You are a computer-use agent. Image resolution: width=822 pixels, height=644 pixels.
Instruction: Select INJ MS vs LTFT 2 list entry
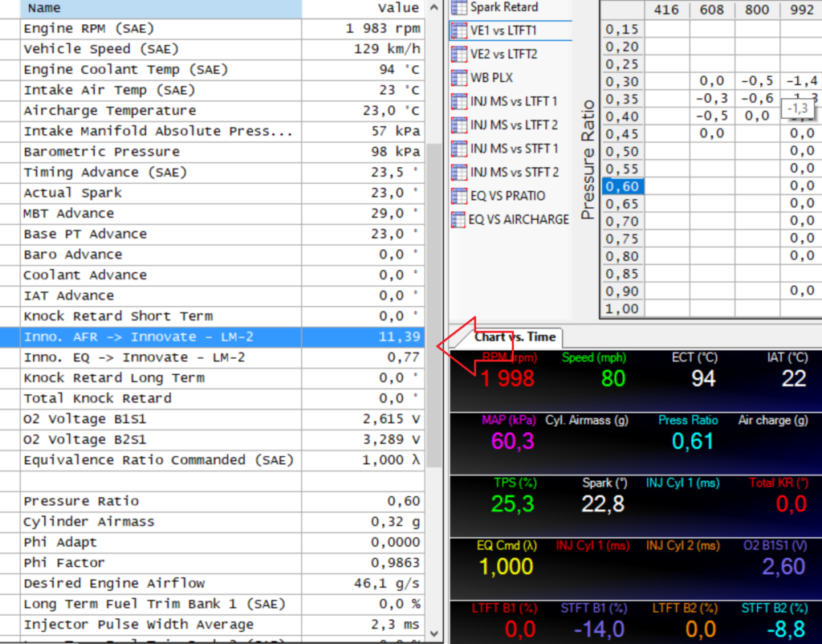point(514,125)
